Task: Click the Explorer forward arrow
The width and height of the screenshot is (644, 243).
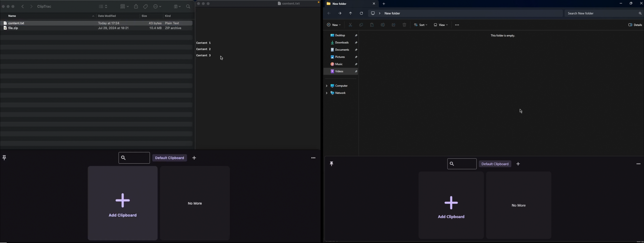Action: click(x=340, y=13)
